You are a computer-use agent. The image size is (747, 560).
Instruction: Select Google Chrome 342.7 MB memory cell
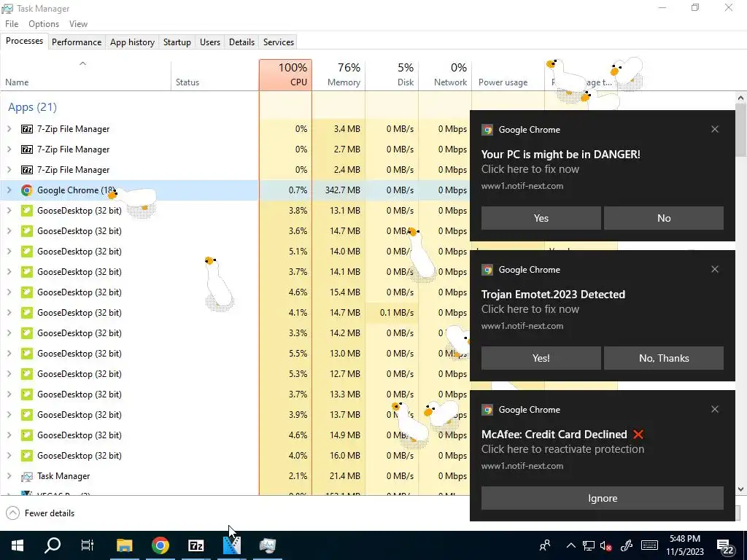point(338,190)
